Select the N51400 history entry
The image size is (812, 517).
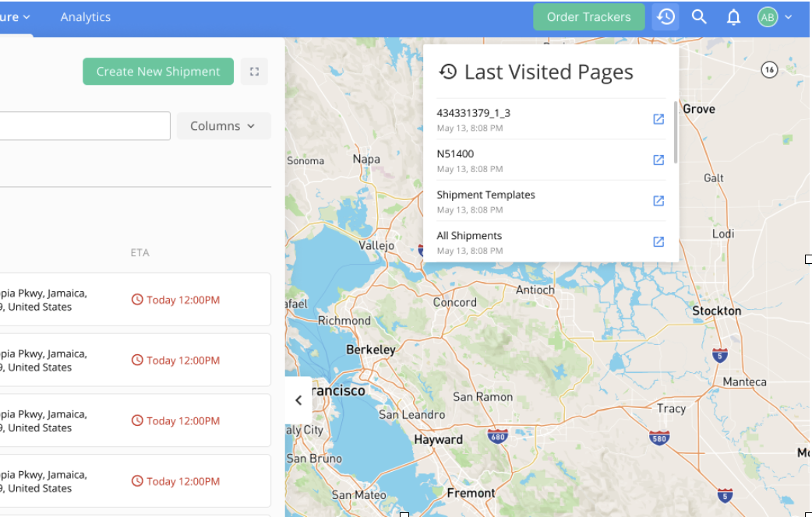[551, 160]
